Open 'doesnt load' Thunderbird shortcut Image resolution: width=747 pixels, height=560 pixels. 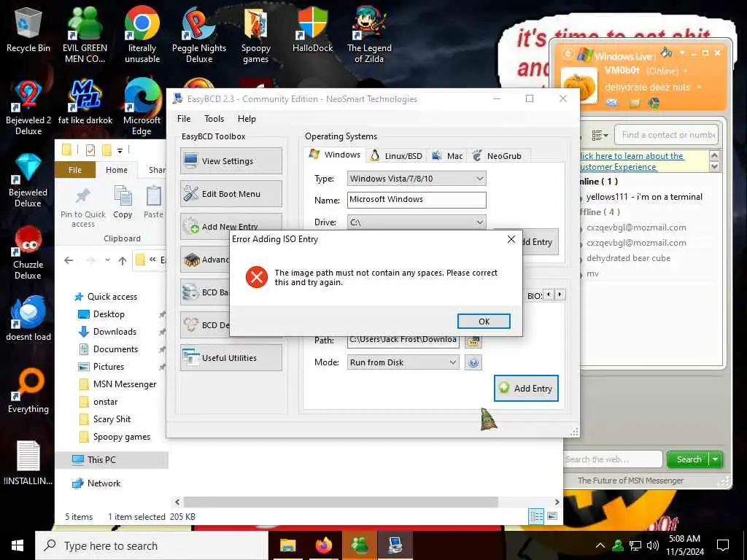(x=28, y=318)
